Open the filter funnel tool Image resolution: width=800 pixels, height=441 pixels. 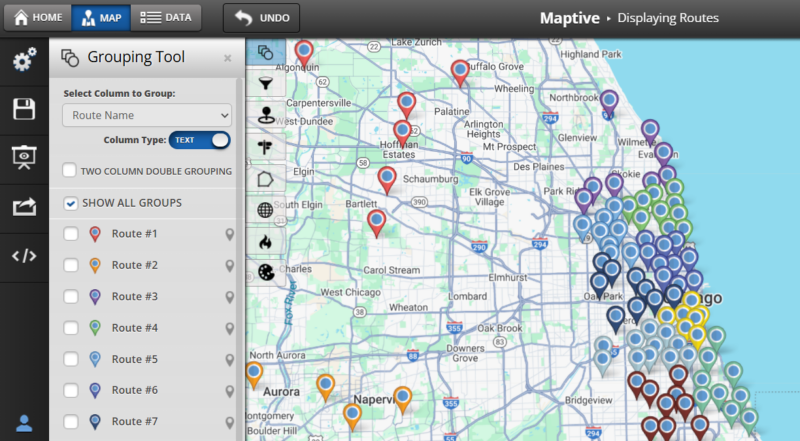tap(265, 83)
